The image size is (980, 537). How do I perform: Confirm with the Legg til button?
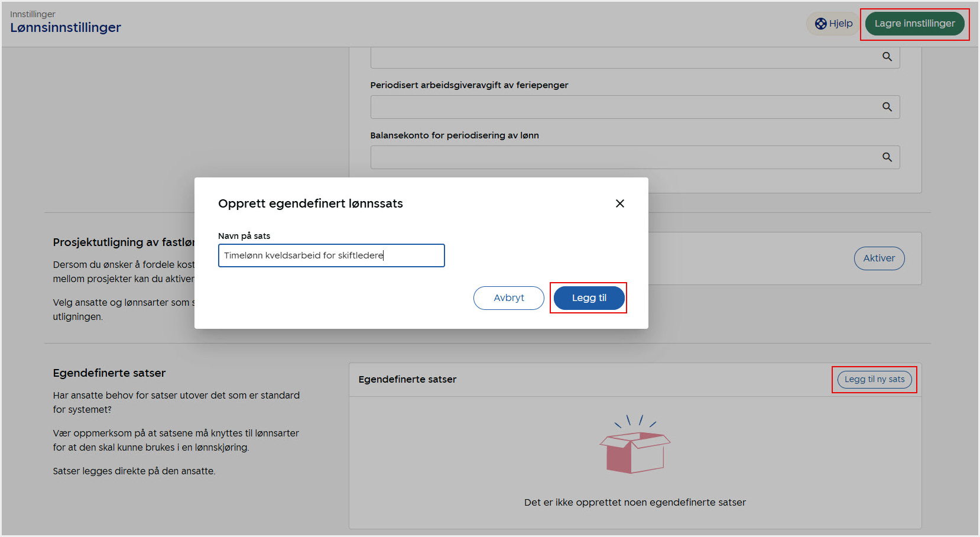589,298
